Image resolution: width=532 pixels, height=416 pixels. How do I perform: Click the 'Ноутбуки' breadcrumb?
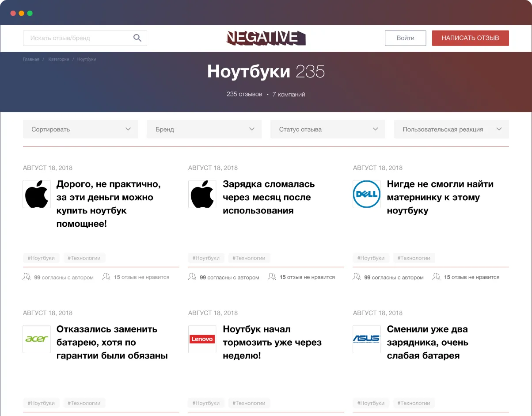click(x=87, y=59)
